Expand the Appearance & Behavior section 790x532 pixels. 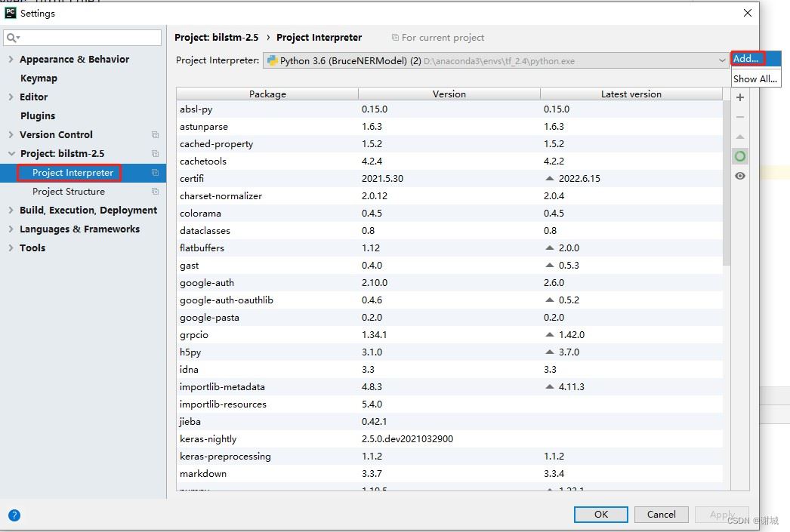tap(11, 60)
